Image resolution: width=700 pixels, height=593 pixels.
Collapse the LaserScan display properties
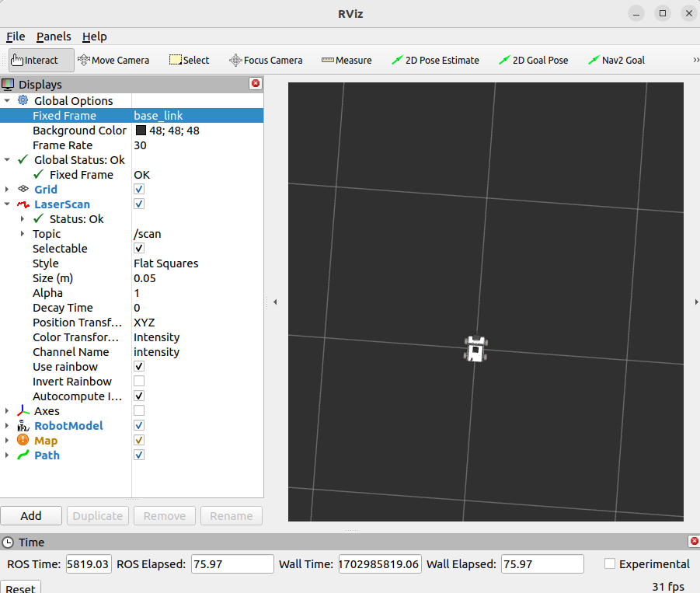pyautogui.click(x=7, y=204)
